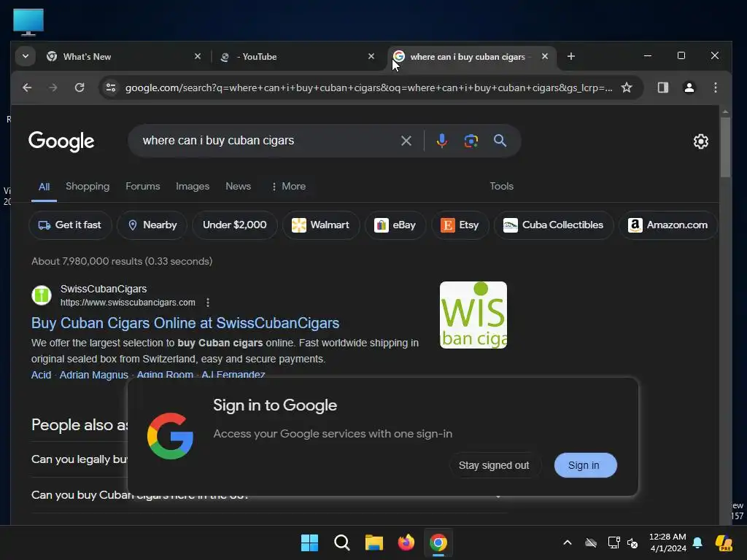Open Google quick settings gear

[x=700, y=141]
